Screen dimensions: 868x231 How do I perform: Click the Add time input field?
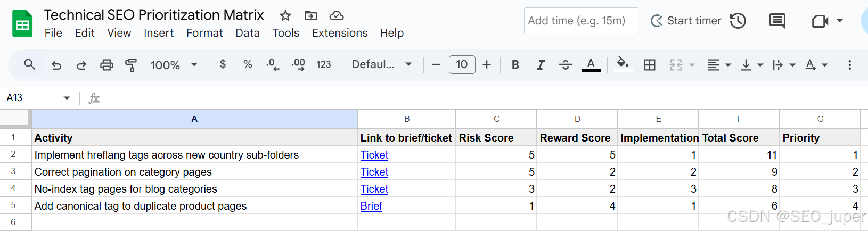[581, 21]
